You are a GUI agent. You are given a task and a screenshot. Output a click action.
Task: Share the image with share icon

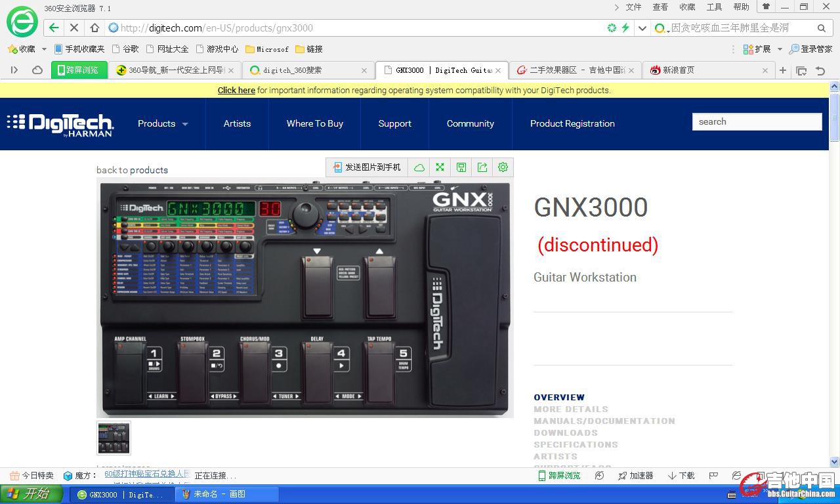click(482, 167)
